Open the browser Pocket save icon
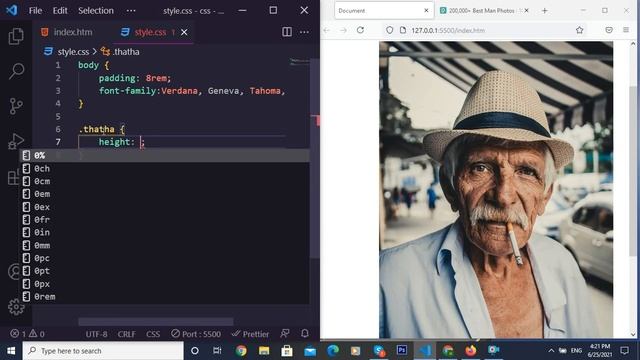640x360 pixels. point(609,30)
